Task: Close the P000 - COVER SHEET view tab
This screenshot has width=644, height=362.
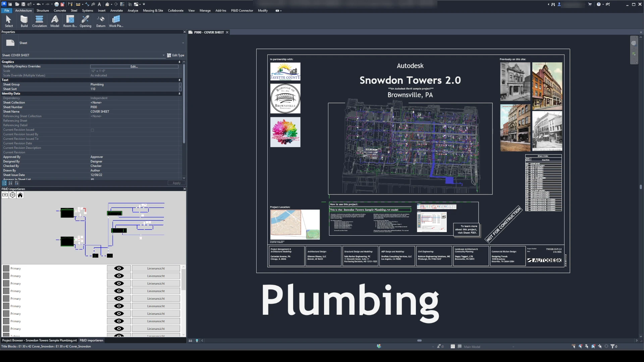Action: tap(227, 33)
